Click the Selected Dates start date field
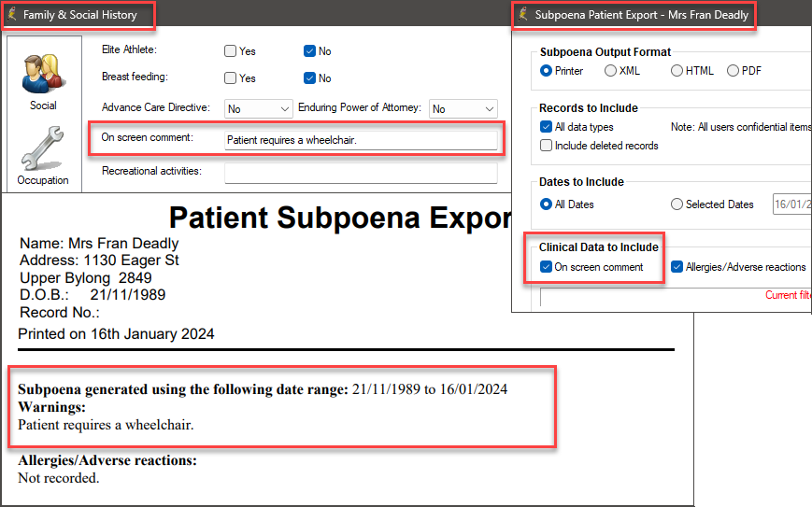 792,204
